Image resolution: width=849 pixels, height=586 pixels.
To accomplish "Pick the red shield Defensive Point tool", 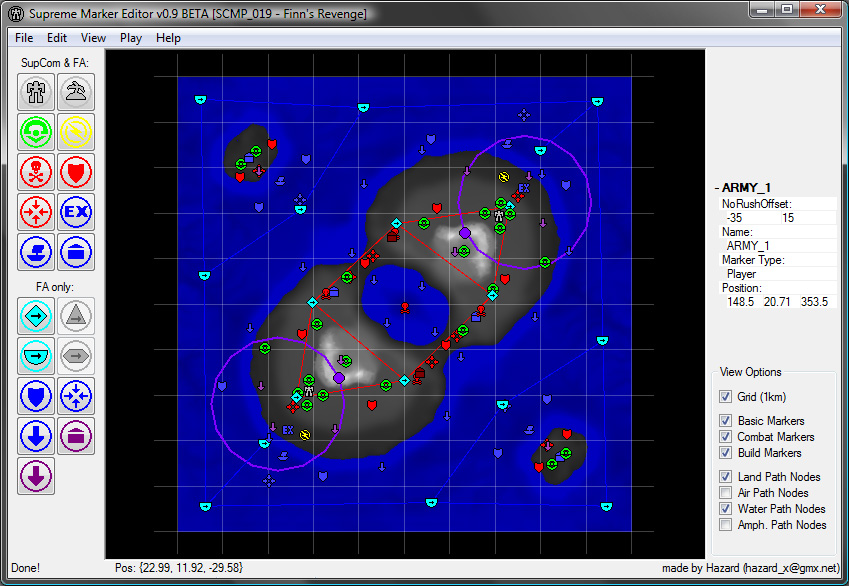I will coord(76,172).
